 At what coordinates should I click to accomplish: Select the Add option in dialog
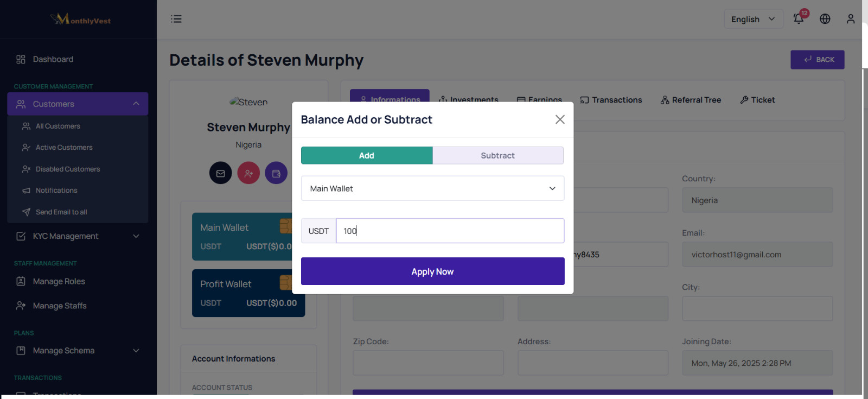pyautogui.click(x=367, y=155)
